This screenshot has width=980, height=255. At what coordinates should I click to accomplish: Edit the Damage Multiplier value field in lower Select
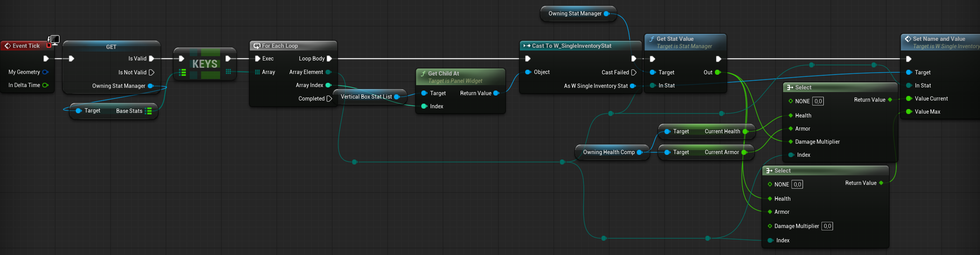pos(827,226)
